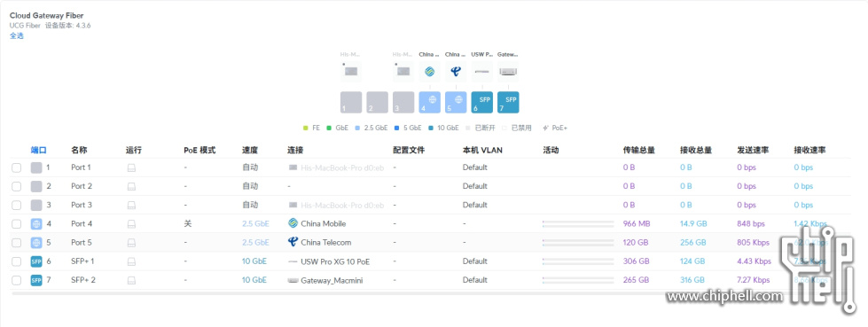Select WAN port 4 in the port diagram
This screenshot has width=868, height=327.
click(x=430, y=103)
